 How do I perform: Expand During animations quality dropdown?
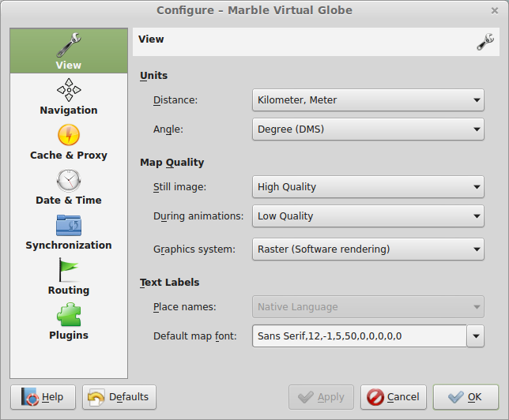click(368, 216)
